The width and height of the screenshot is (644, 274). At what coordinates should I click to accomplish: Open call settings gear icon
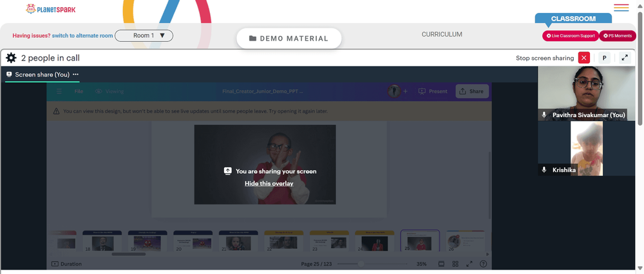click(x=11, y=58)
